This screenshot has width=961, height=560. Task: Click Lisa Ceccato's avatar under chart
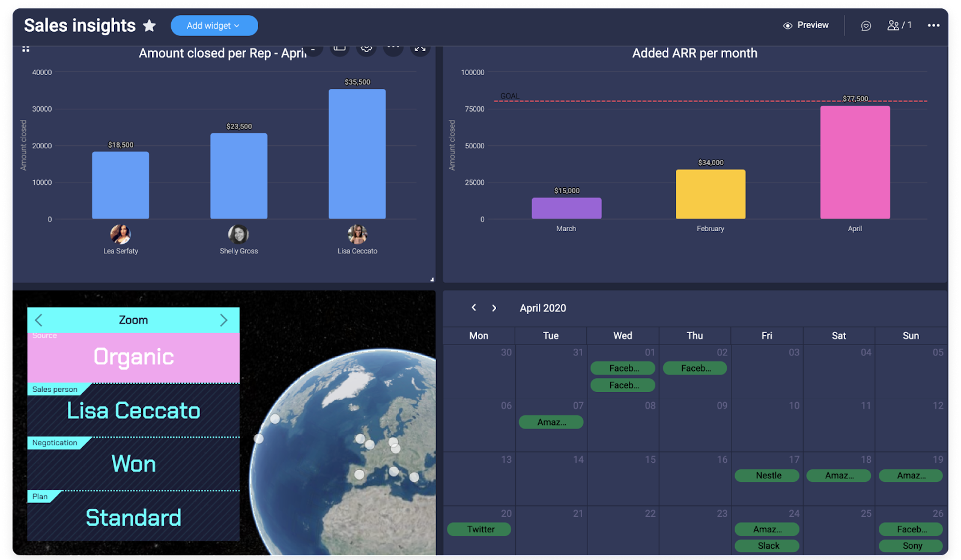pyautogui.click(x=357, y=234)
